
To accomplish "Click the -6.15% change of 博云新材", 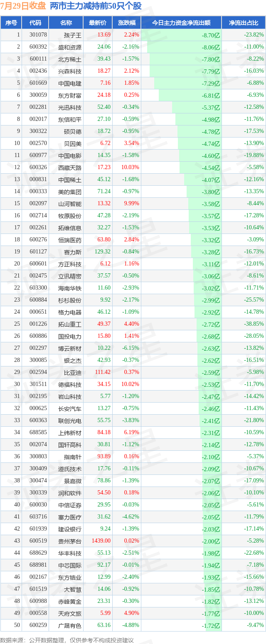I will point(131,348).
